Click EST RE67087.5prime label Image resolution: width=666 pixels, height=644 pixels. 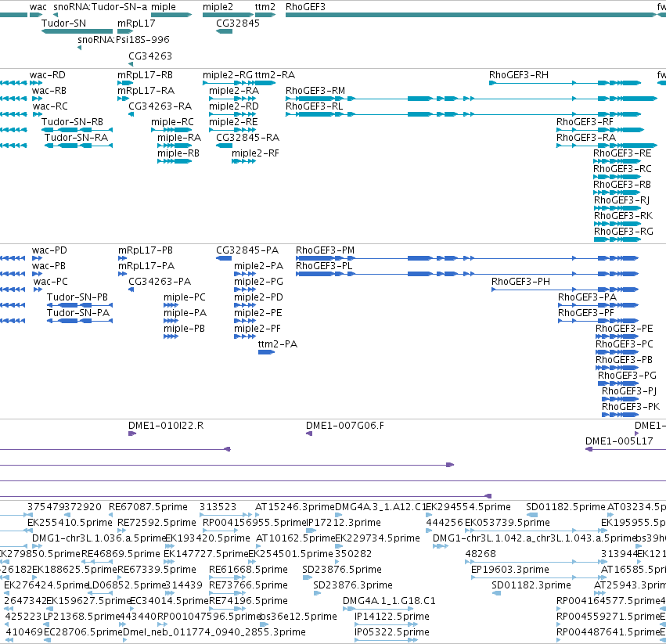click(148, 507)
